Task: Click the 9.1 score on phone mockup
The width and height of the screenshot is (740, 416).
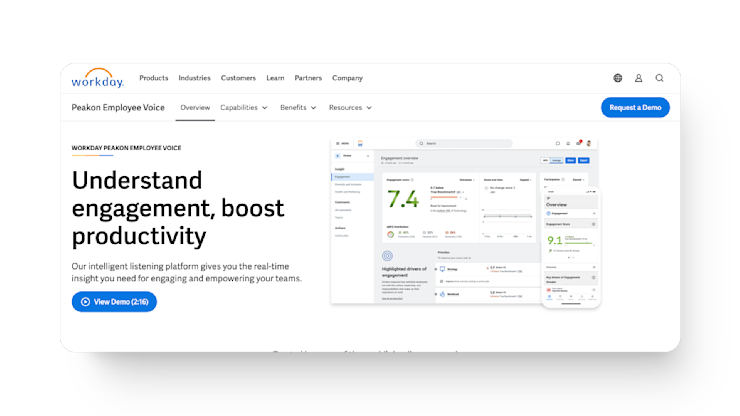Action: coord(554,240)
